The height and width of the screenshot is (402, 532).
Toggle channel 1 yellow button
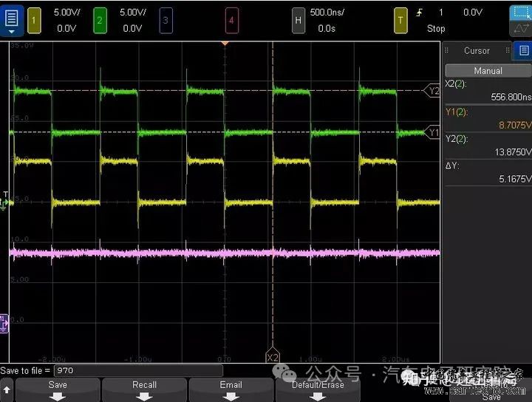click(34, 21)
